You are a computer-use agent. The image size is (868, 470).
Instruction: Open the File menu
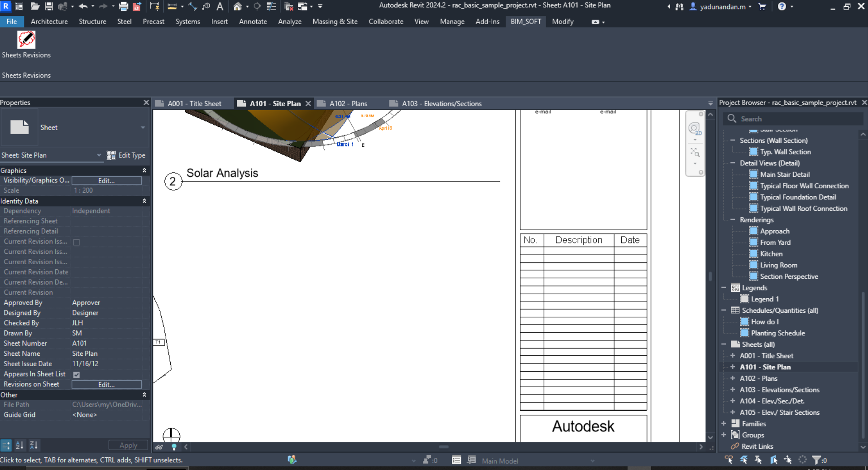point(12,21)
